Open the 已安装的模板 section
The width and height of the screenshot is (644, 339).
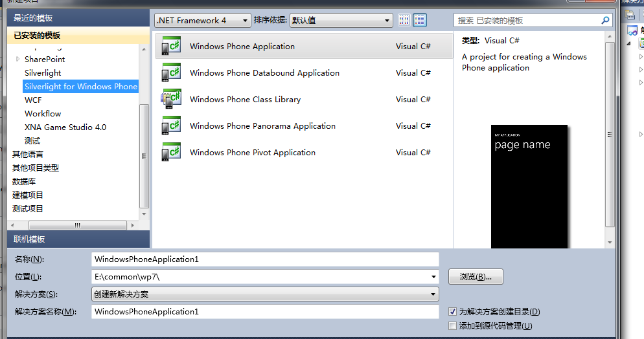click(78, 35)
